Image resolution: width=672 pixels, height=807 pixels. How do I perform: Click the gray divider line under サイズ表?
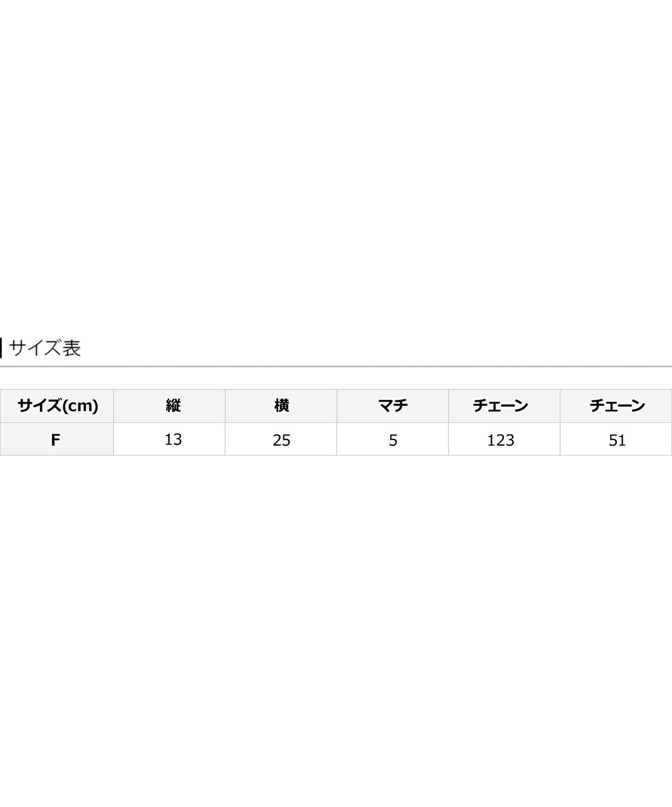(x=336, y=367)
